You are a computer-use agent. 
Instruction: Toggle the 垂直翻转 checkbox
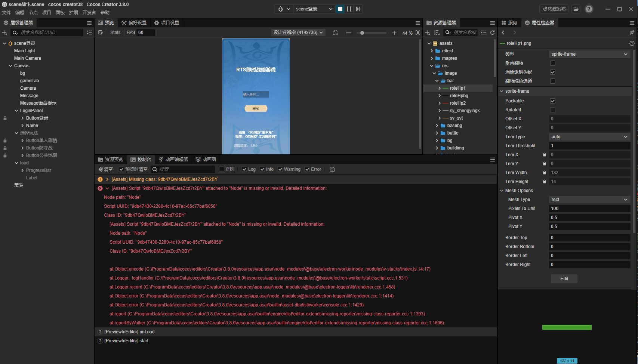point(553,63)
